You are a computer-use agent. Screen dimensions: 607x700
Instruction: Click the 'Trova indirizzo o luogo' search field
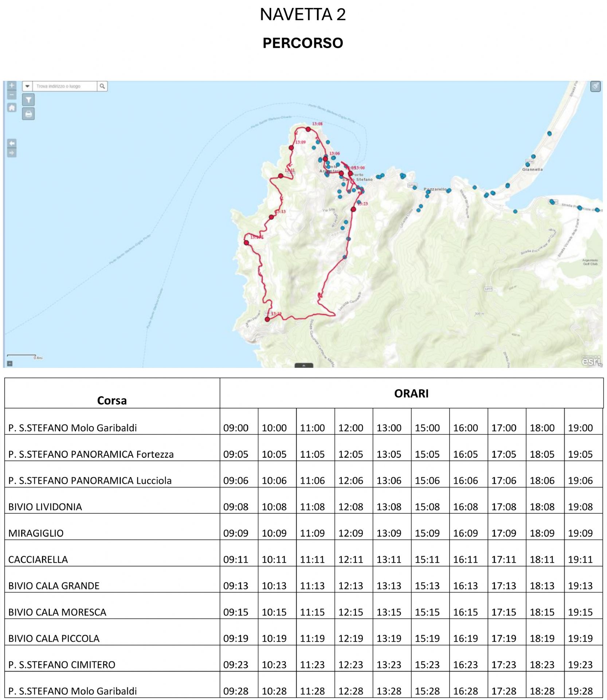(x=65, y=86)
